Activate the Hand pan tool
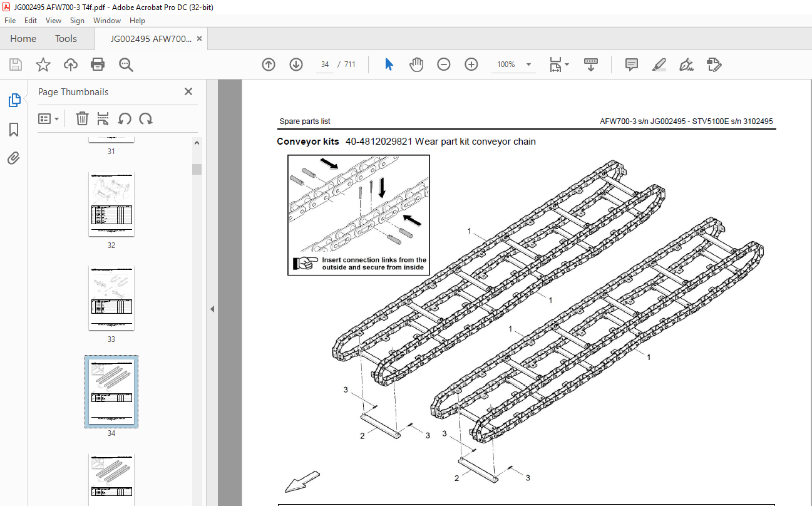This screenshot has height=506, width=812. (416, 65)
